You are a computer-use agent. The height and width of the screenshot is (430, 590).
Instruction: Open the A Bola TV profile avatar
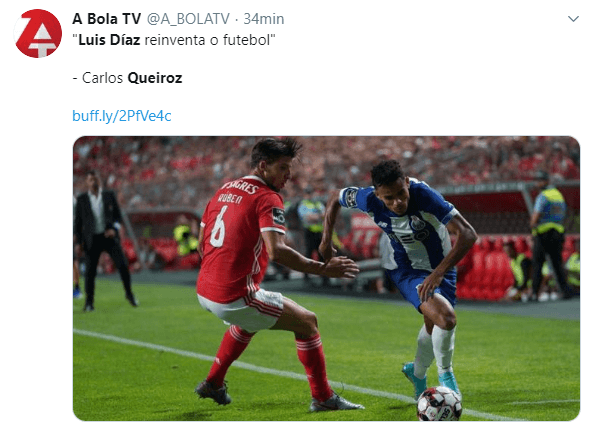click(x=38, y=33)
